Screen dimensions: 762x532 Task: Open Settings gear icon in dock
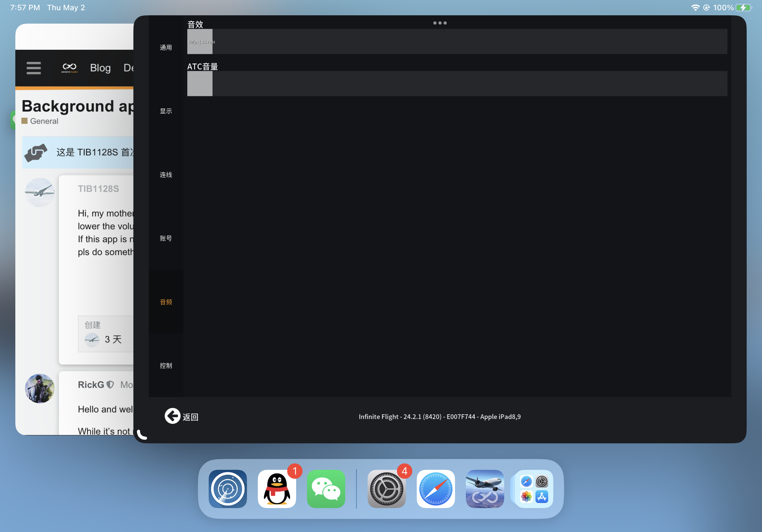click(386, 489)
